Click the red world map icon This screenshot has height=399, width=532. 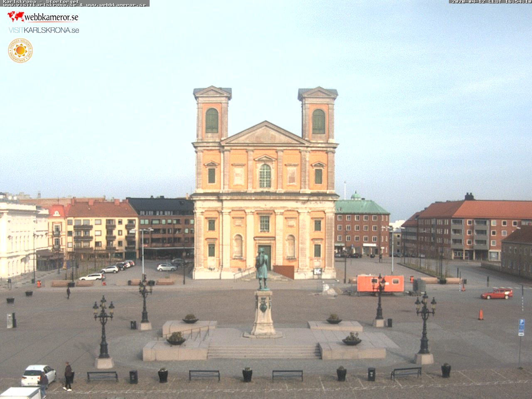pos(16,17)
